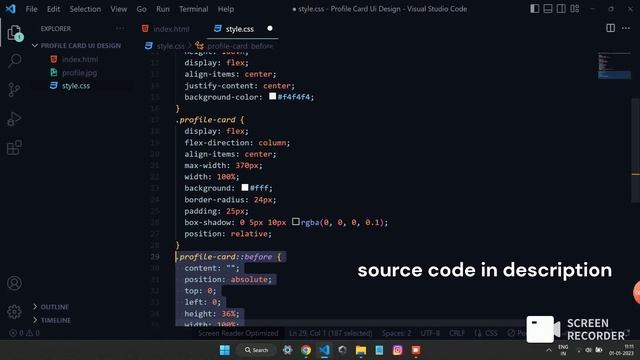Open style.css in the Explorer tree
The image size is (640, 360).
click(76, 86)
